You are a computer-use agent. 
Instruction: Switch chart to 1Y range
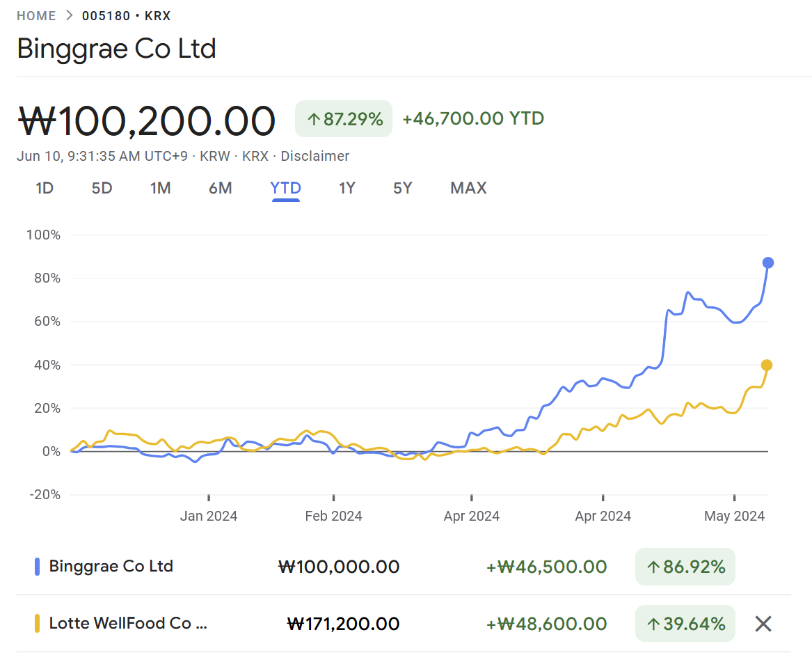347,188
